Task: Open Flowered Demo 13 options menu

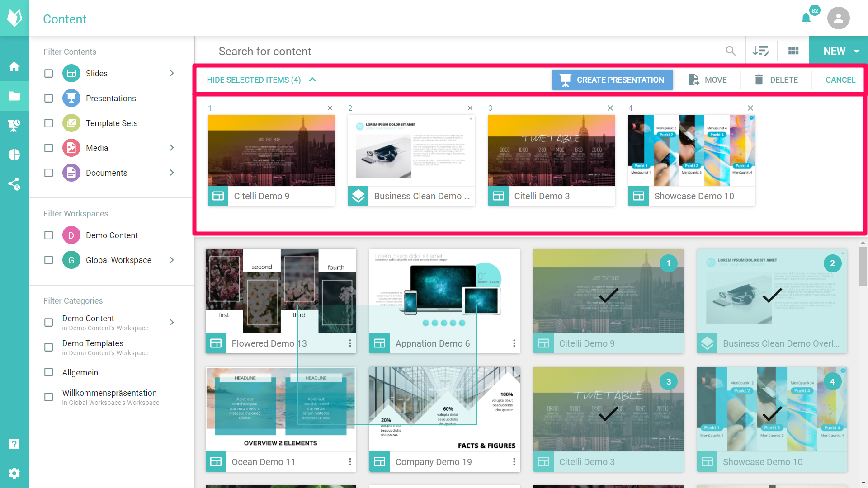Action: click(x=350, y=343)
